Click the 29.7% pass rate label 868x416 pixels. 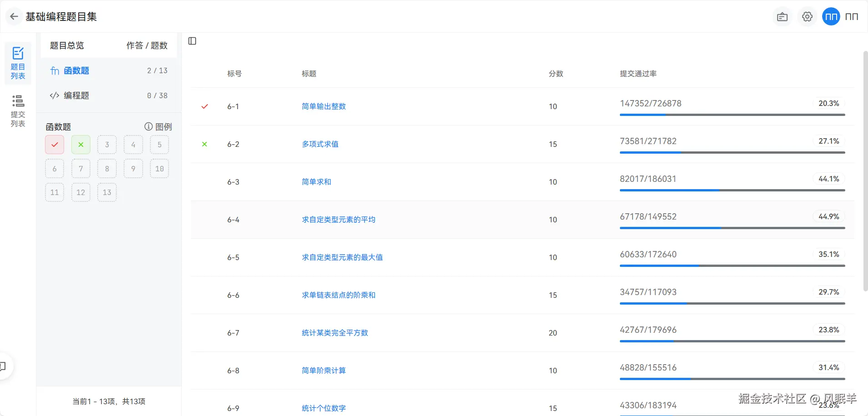pos(829,292)
